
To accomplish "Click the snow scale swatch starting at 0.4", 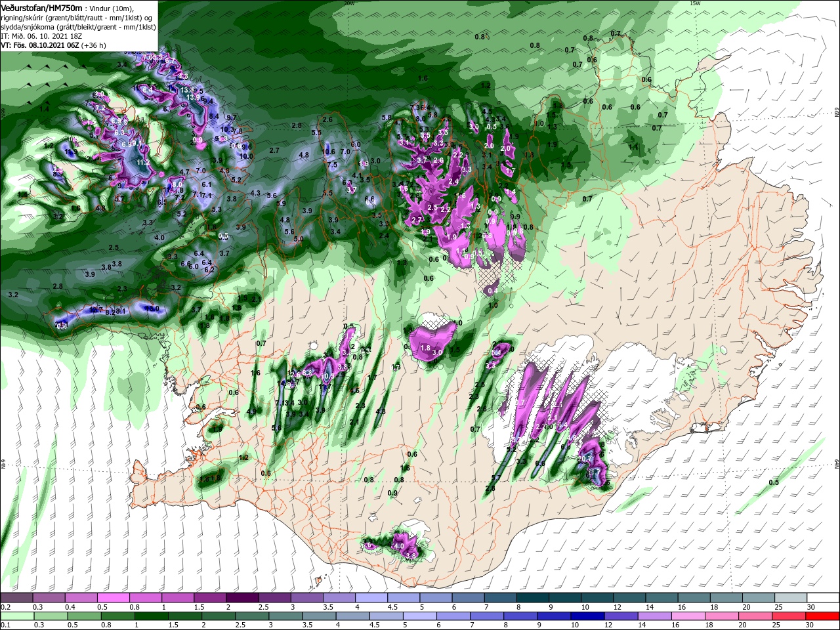I will click(81, 598).
